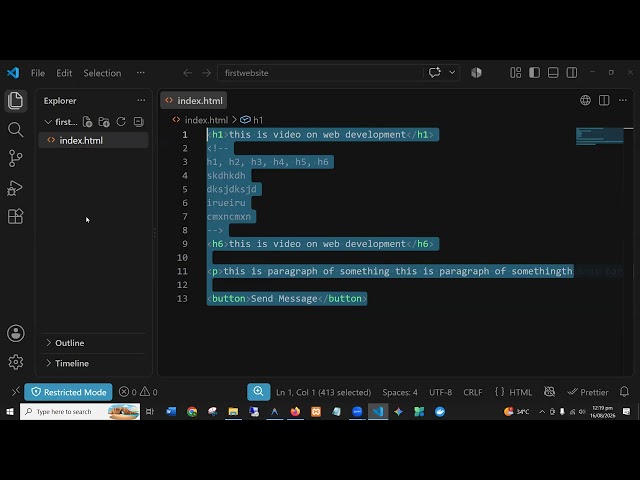Refresh the Explorer file list
The height and width of the screenshot is (480, 640).
pos(121,122)
